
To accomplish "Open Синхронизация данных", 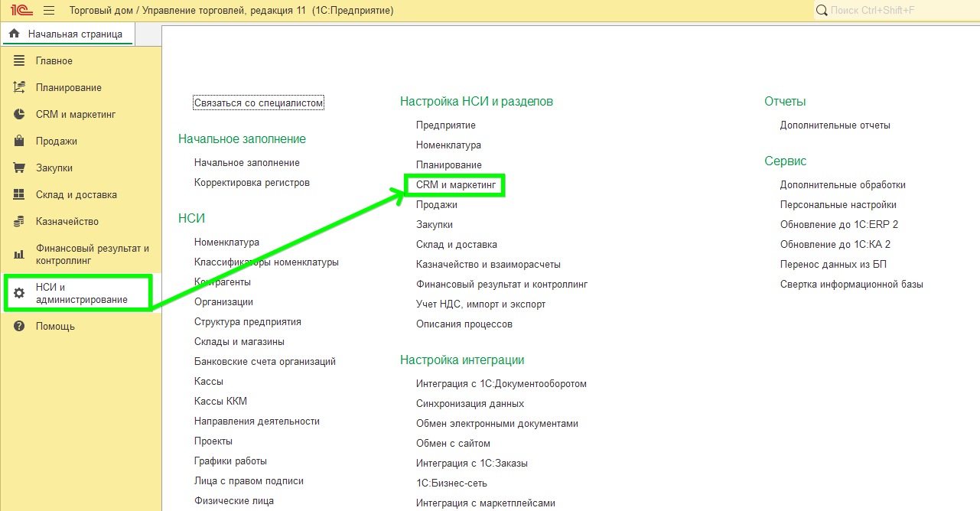I will 470,404.
